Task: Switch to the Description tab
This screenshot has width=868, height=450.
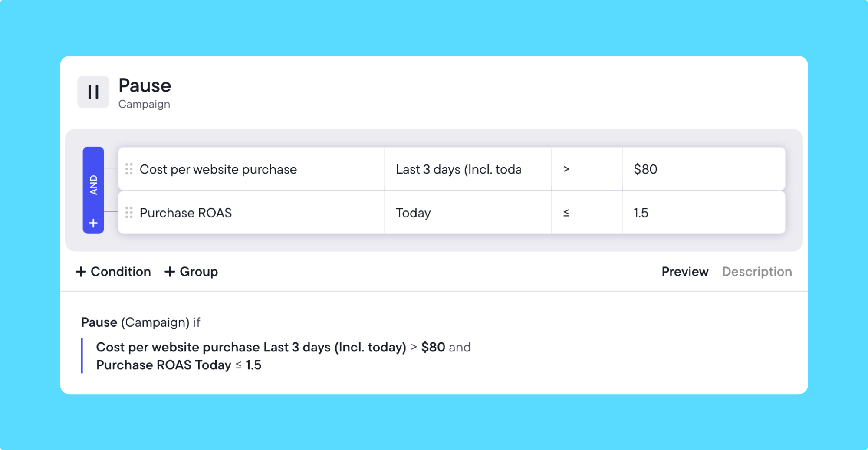Action: coord(757,272)
